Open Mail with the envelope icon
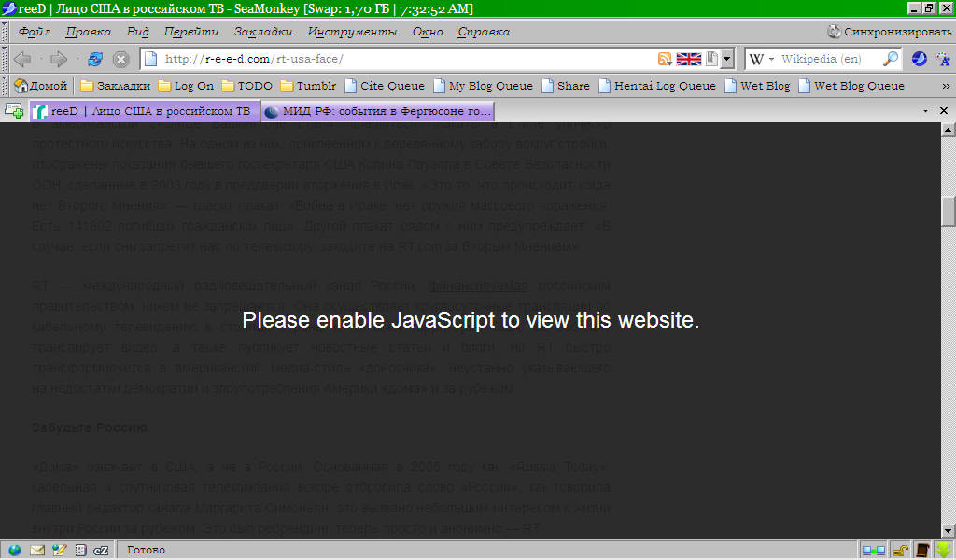This screenshot has width=956, height=560. pyautogui.click(x=37, y=551)
